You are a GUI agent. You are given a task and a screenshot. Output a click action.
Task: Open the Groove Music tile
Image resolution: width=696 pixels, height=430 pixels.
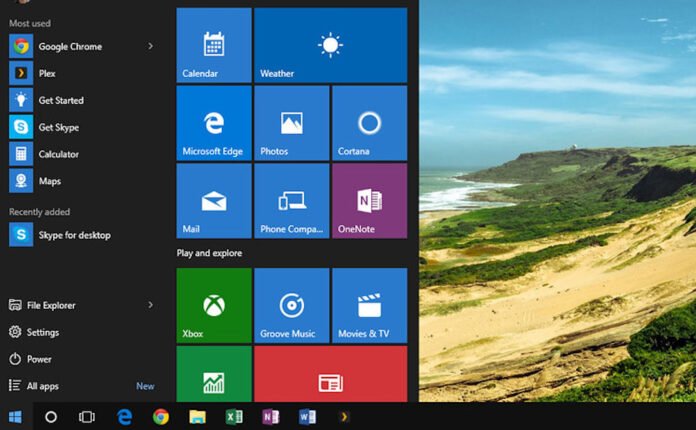[x=292, y=305]
